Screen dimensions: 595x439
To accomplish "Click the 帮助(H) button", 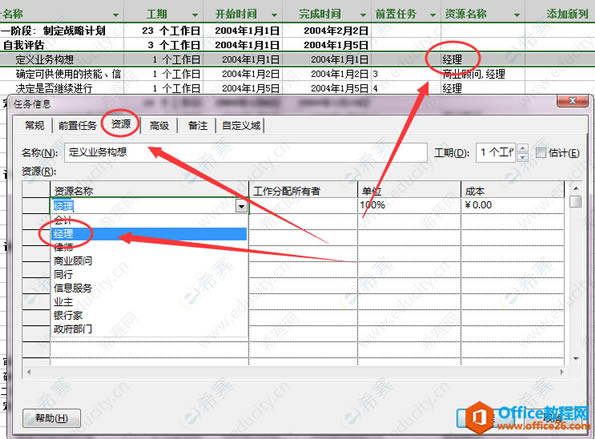I will pos(52,418).
